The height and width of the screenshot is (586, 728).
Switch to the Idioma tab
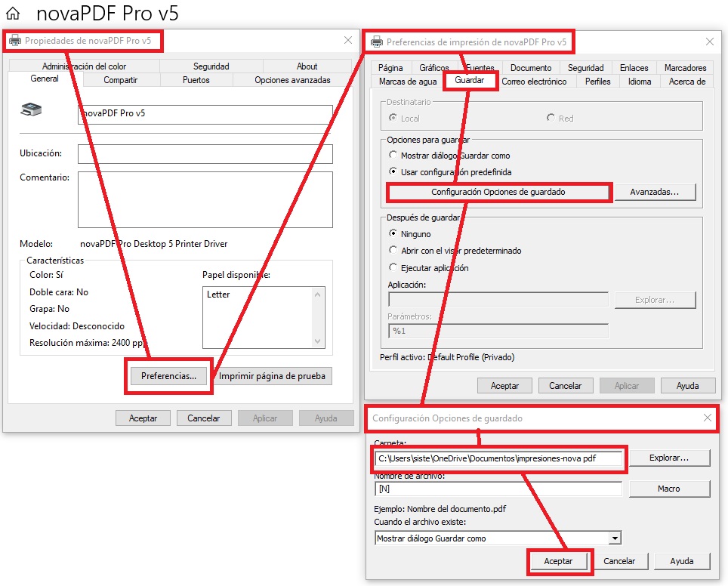[x=640, y=82]
